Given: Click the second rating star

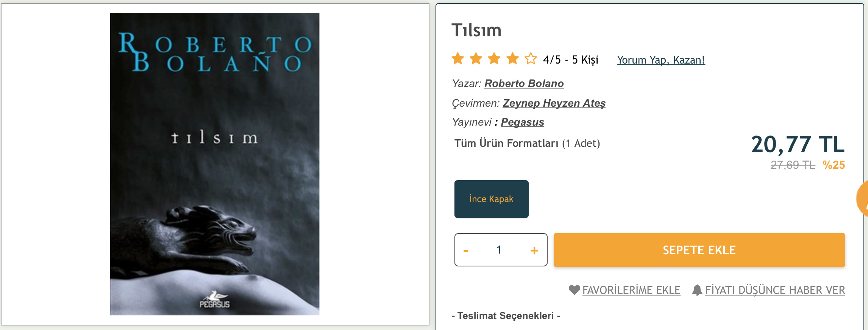Looking at the screenshot, I should coord(476,59).
